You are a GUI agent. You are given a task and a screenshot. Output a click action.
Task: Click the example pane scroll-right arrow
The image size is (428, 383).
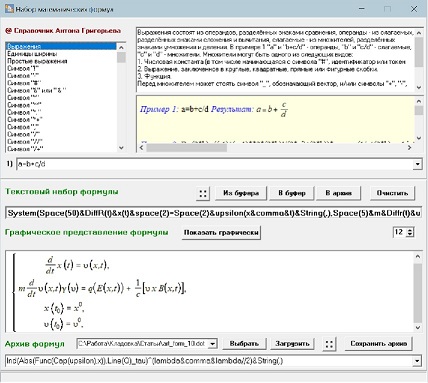pyautogui.click(x=410, y=148)
